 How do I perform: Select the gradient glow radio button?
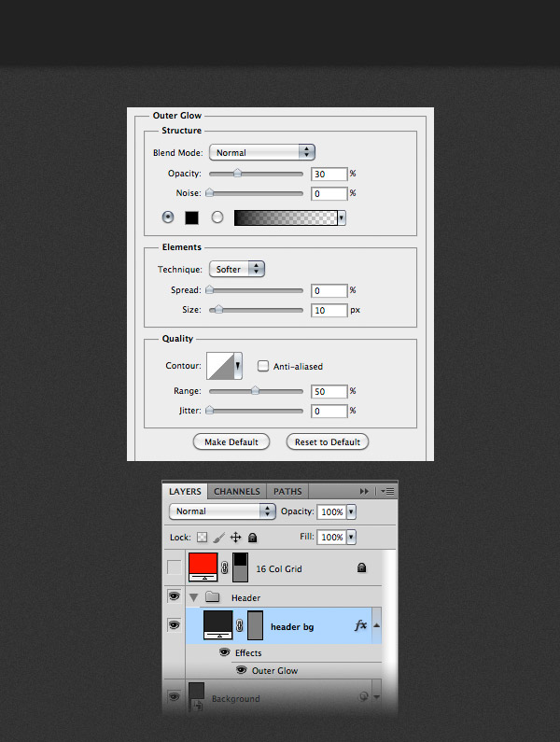click(x=217, y=217)
